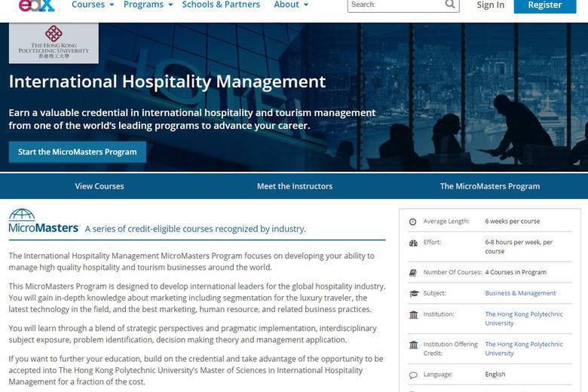Click the MicroMasters logo

44,222
